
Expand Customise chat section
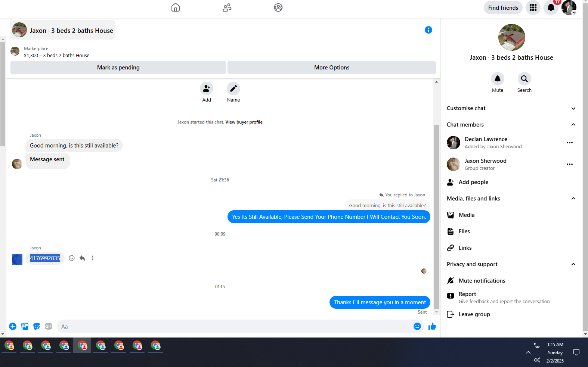(511, 108)
